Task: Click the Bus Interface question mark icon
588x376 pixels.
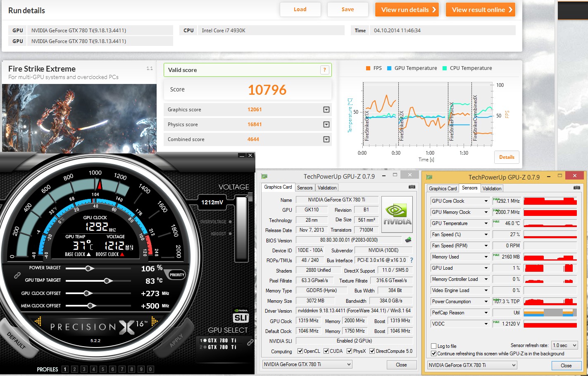Action: (412, 260)
